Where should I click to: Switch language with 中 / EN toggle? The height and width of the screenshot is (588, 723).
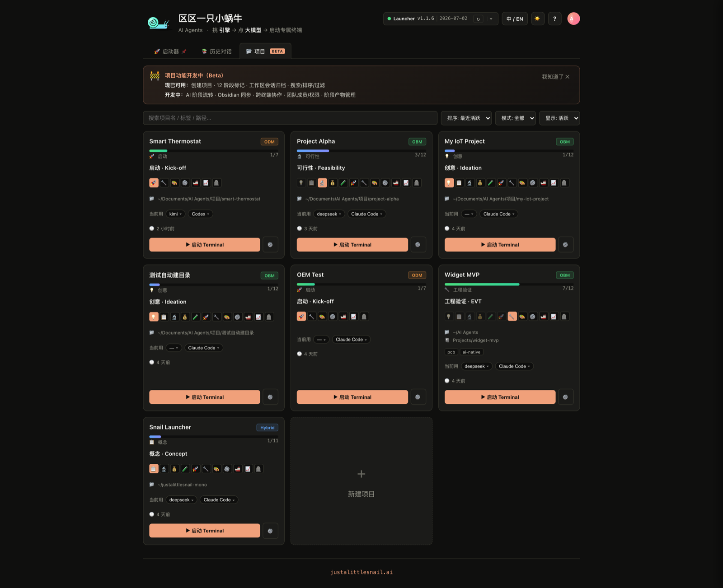[x=515, y=19]
